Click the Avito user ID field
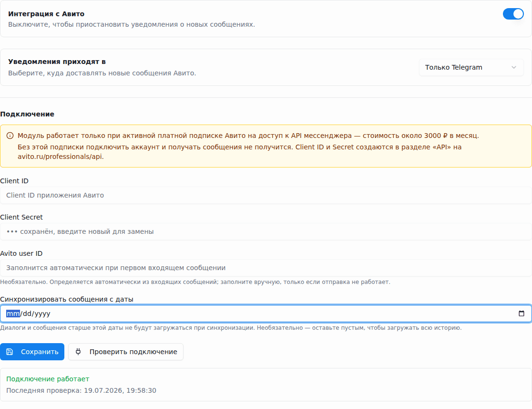Viewport: 532px width, 409px height. (x=266, y=268)
